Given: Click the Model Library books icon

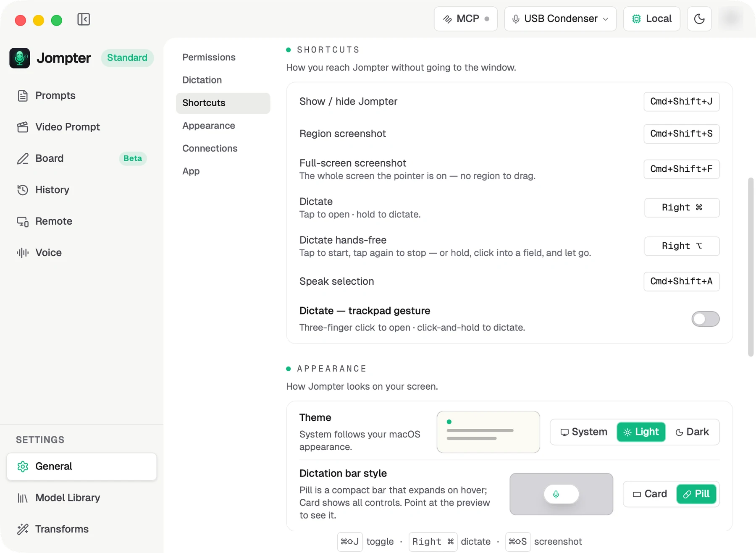Looking at the screenshot, I should 23,498.
